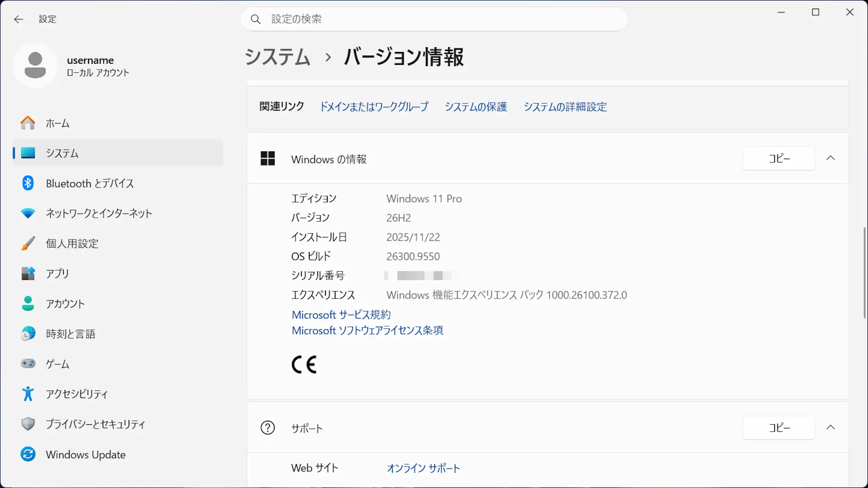This screenshot has width=868, height=488.
Task: Open ゲーム settings
Action: [118, 364]
